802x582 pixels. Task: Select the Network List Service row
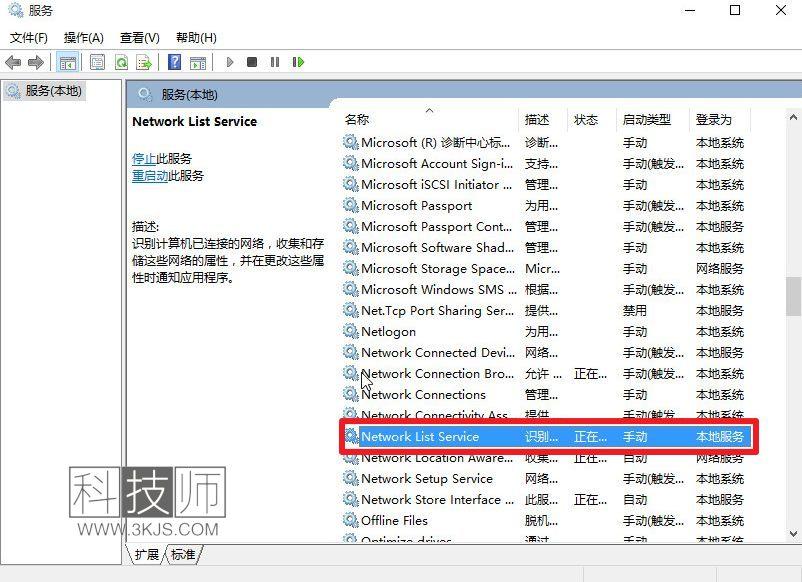pyautogui.click(x=548, y=436)
